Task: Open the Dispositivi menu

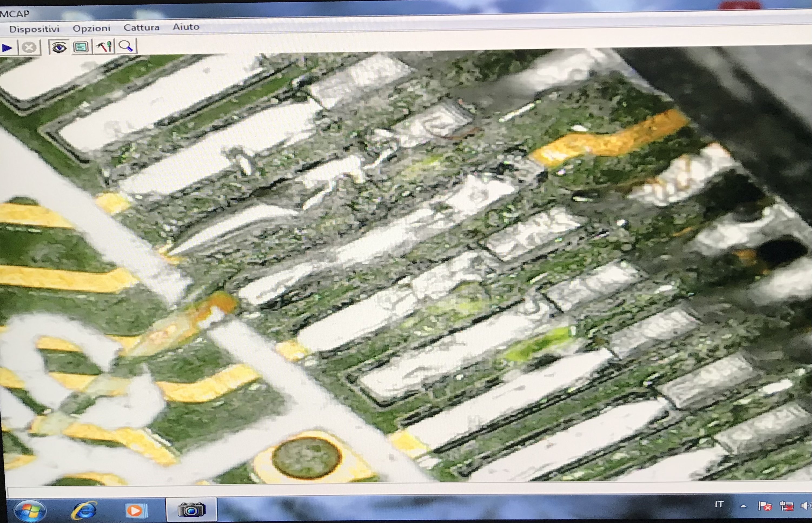Action: tap(34, 29)
